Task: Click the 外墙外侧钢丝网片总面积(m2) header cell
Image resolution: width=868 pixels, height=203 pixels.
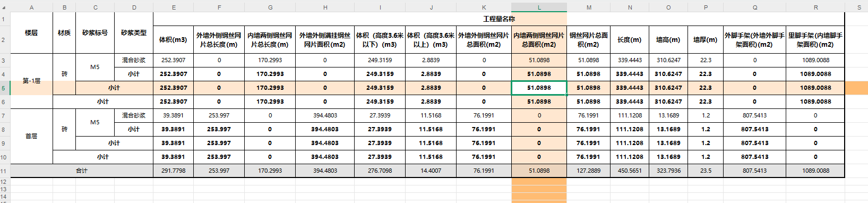Action: click(x=484, y=40)
